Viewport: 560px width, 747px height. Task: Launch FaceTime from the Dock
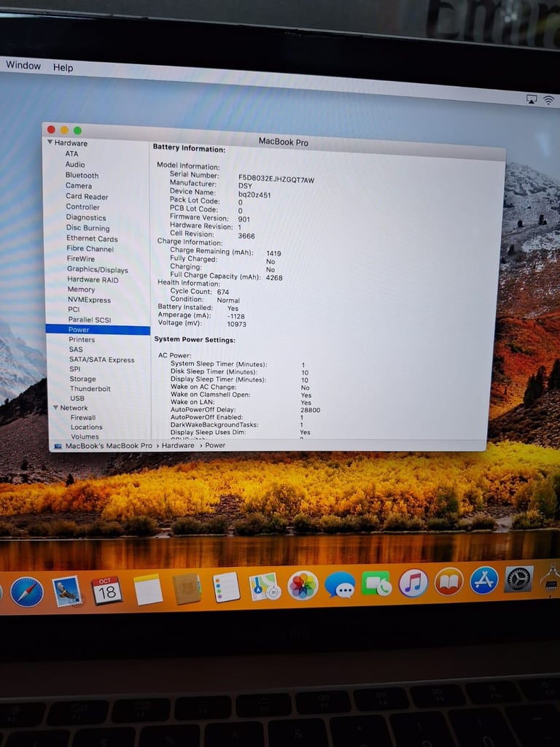pyautogui.click(x=376, y=584)
